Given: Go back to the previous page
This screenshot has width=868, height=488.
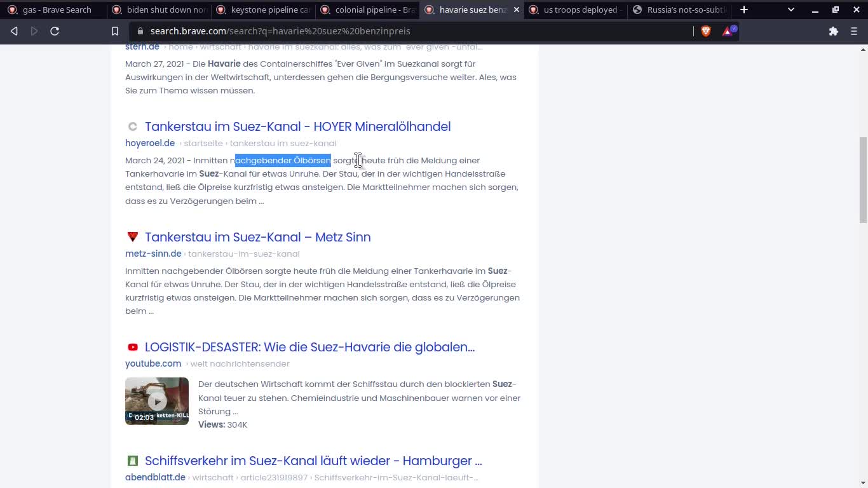Looking at the screenshot, I should [x=14, y=31].
